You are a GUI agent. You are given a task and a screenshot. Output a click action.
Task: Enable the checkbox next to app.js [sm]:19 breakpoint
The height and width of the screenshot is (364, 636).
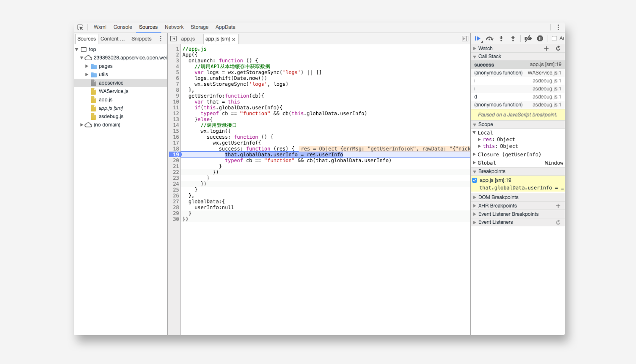click(476, 180)
